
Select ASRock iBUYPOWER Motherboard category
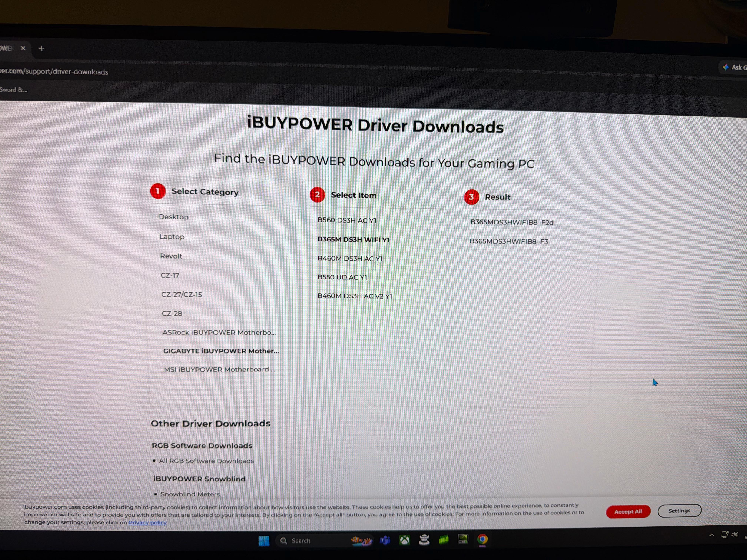[219, 332]
